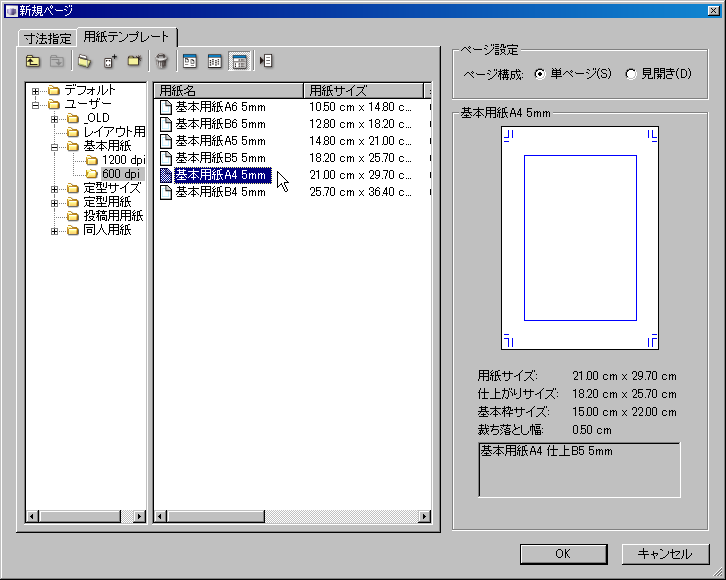Image resolution: width=726 pixels, height=580 pixels.
Task: Expand the 定型用紙 folder
Action: pyautogui.click(x=54, y=203)
